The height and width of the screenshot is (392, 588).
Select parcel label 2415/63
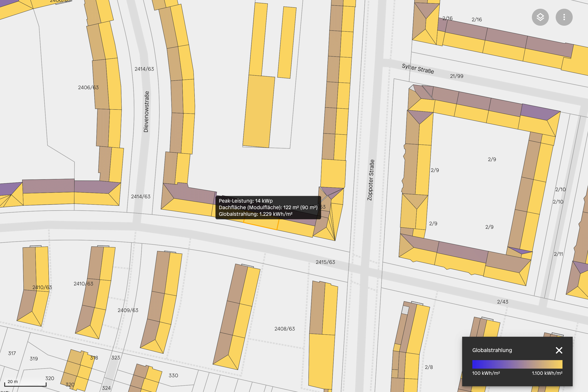pyautogui.click(x=325, y=262)
